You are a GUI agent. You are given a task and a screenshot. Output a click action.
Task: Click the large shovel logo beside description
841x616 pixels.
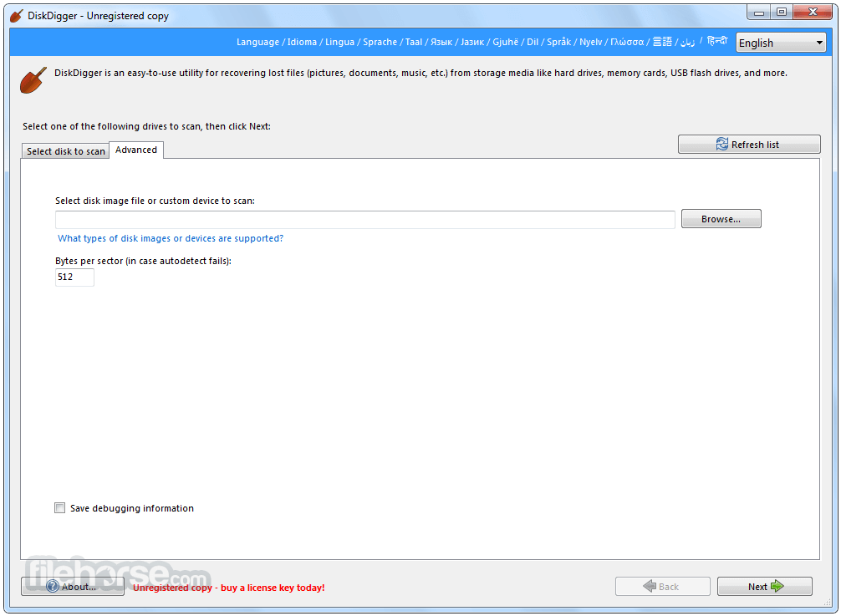(x=33, y=80)
